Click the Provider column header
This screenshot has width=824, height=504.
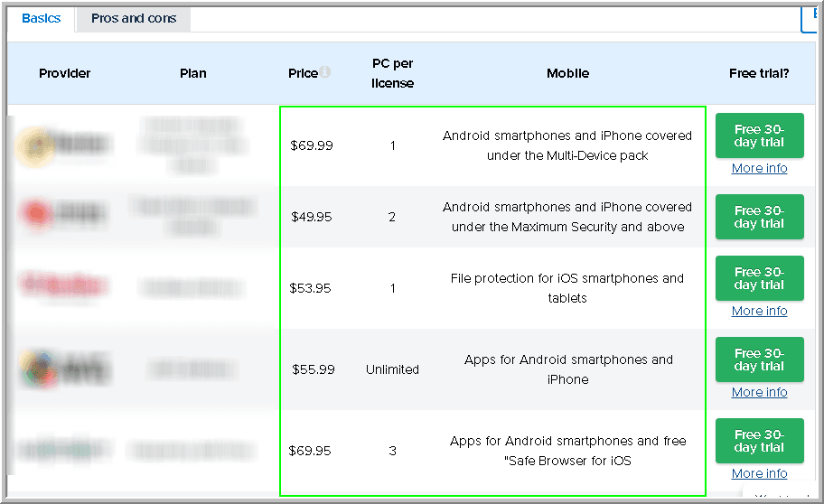coord(65,73)
